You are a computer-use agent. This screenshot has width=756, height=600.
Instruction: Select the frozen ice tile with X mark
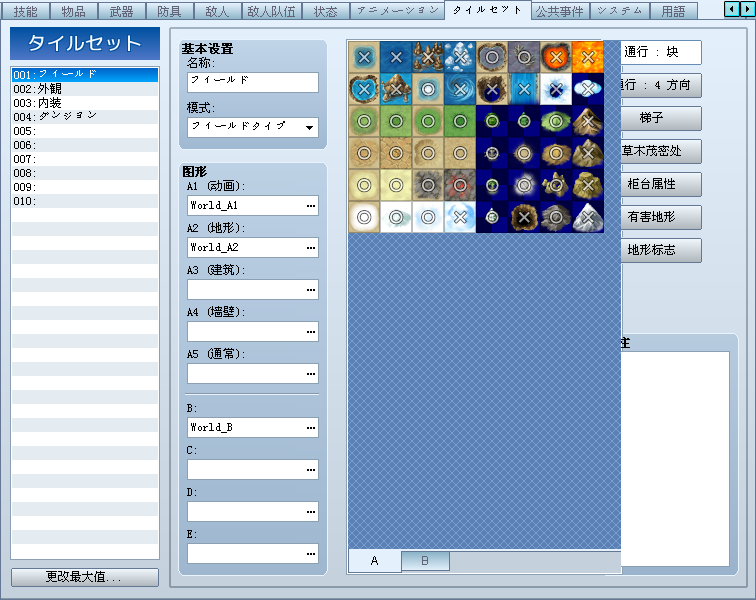459,218
